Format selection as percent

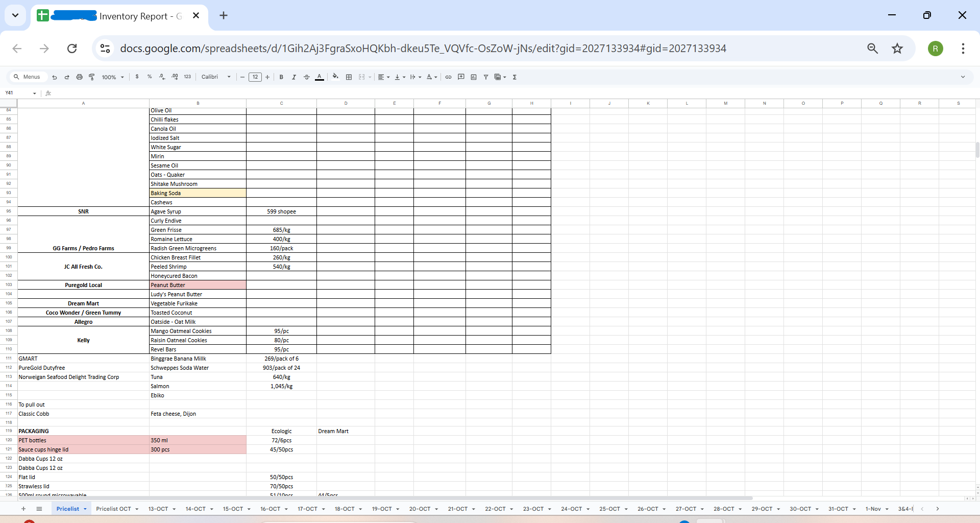click(150, 77)
